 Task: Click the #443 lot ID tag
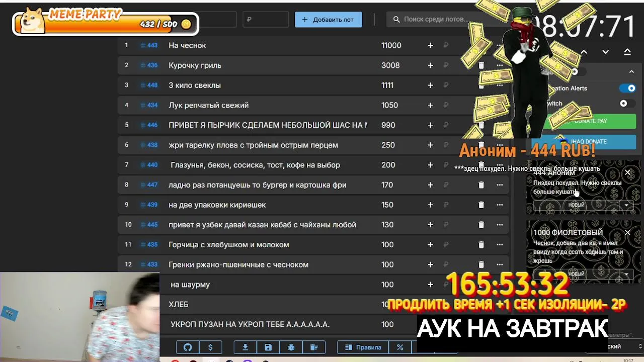[x=149, y=45]
